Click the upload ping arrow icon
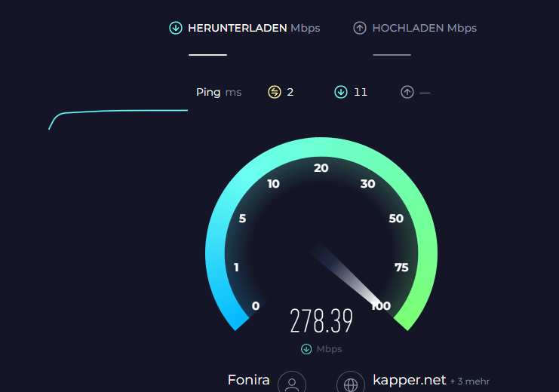Viewport: 559px width, 392px height. (407, 92)
